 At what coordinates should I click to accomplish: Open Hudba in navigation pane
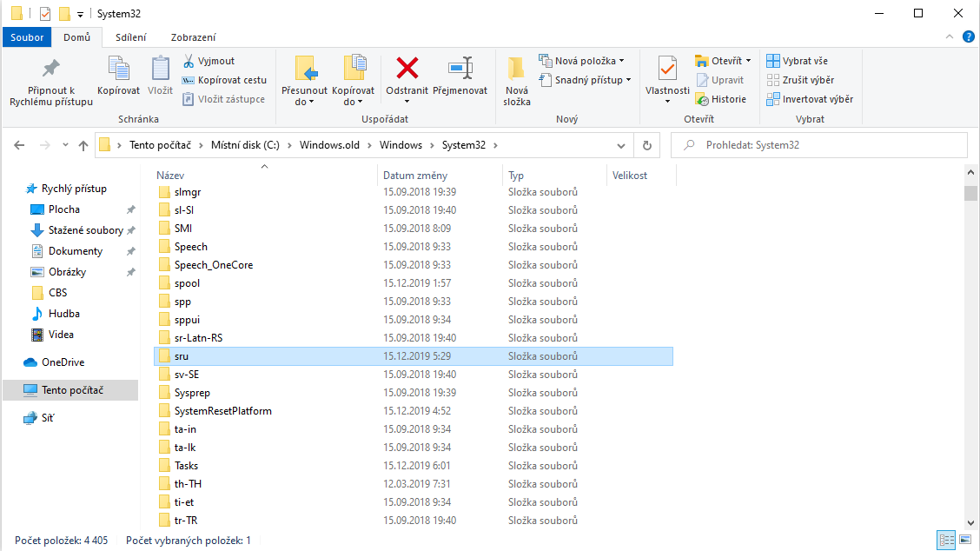click(63, 314)
